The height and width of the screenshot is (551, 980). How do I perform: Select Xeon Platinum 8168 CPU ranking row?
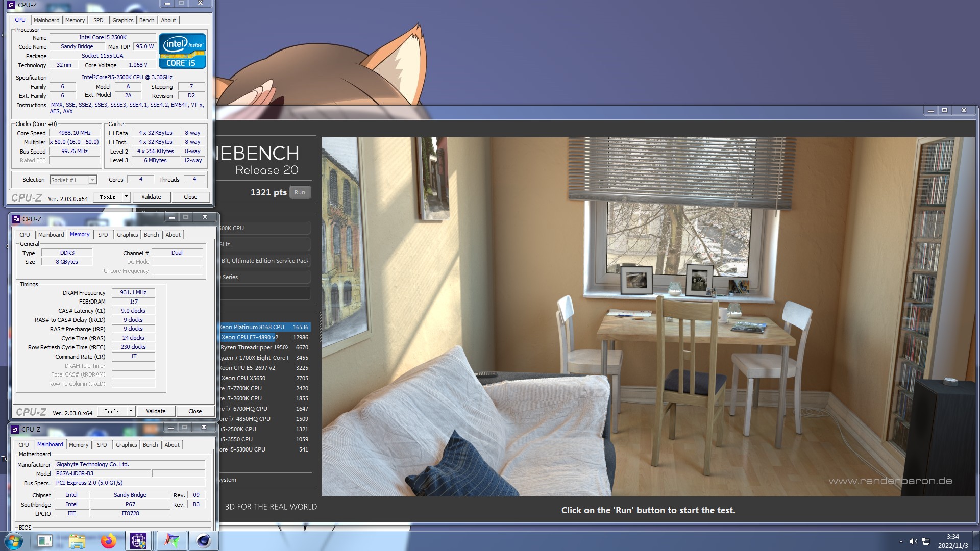click(x=265, y=327)
